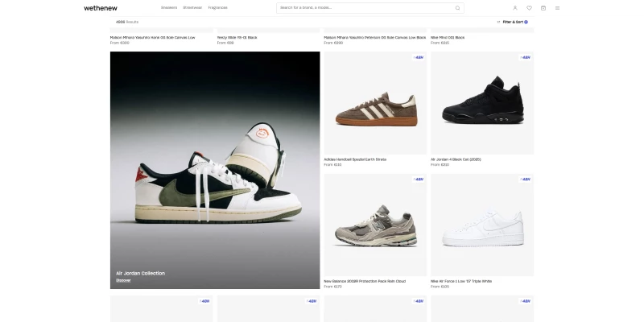644x322 pixels.
Task: Click the price under Nike Air Force 1
Action: click(x=440, y=287)
